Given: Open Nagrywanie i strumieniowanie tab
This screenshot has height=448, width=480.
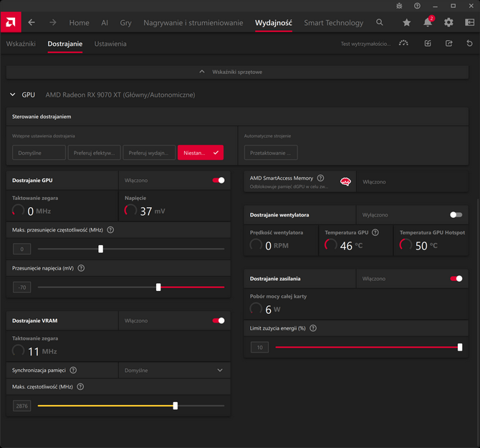Looking at the screenshot, I should [193, 23].
